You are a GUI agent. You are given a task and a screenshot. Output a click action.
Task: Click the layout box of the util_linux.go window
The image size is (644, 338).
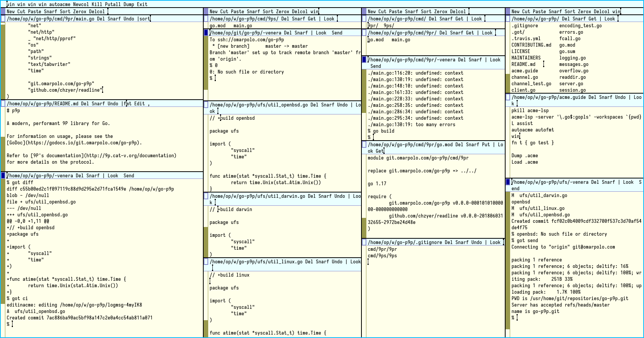(206, 262)
